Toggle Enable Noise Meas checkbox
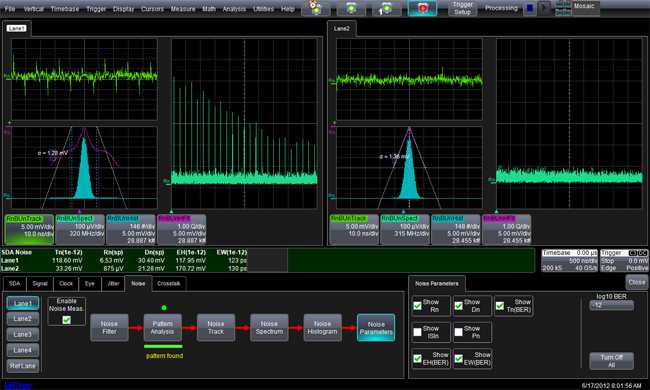The height and width of the screenshot is (390, 650). pos(66,320)
